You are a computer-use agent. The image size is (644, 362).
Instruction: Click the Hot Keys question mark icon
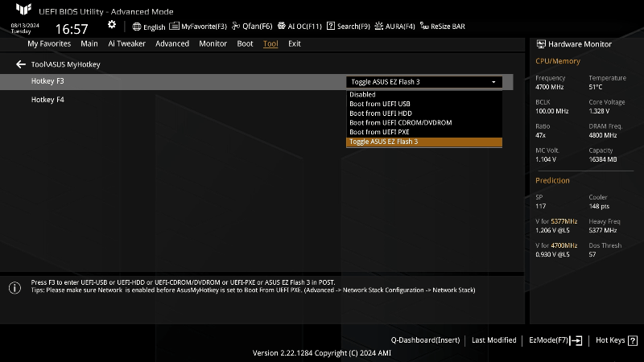(x=633, y=340)
